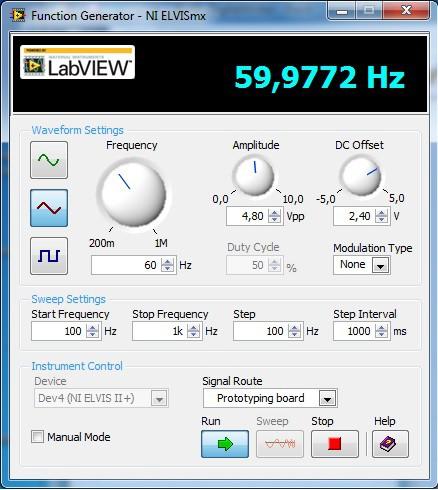
Task: Click the Frequency knob
Action: point(133,194)
